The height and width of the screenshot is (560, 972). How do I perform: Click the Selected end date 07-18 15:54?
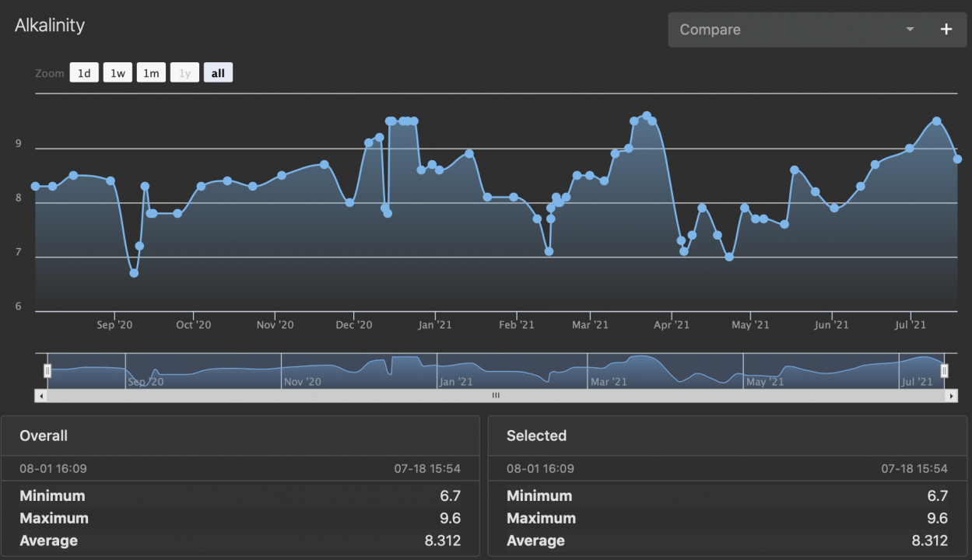914,469
